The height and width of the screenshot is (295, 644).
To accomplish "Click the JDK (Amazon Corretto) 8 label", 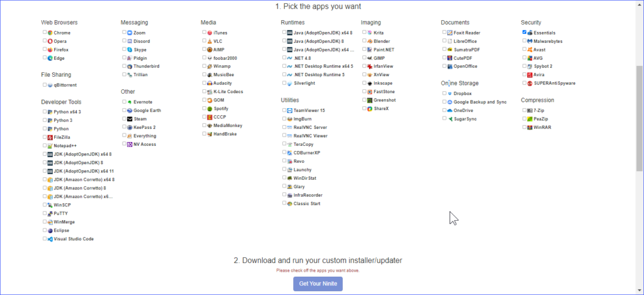I will point(80,188).
